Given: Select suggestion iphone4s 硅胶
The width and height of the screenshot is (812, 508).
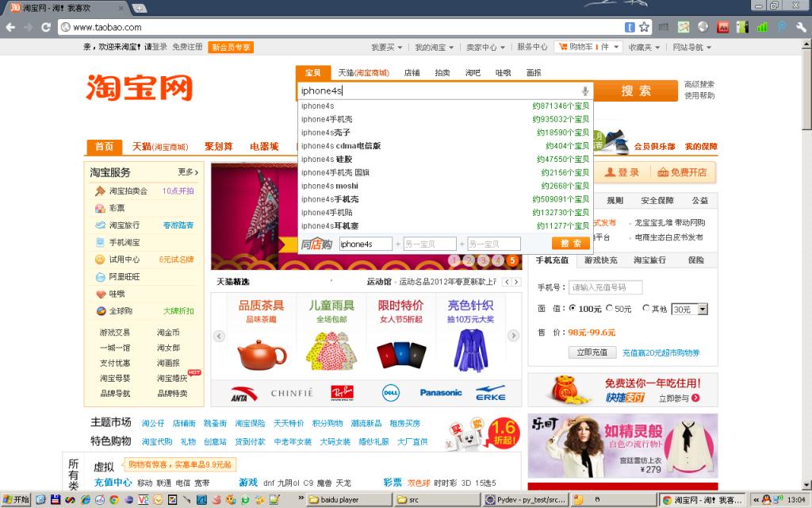Looking at the screenshot, I should click(446, 159).
